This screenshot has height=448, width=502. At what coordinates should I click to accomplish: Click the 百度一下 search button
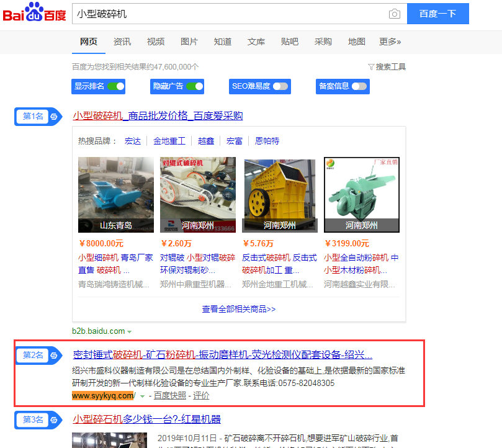(x=438, y=14)
